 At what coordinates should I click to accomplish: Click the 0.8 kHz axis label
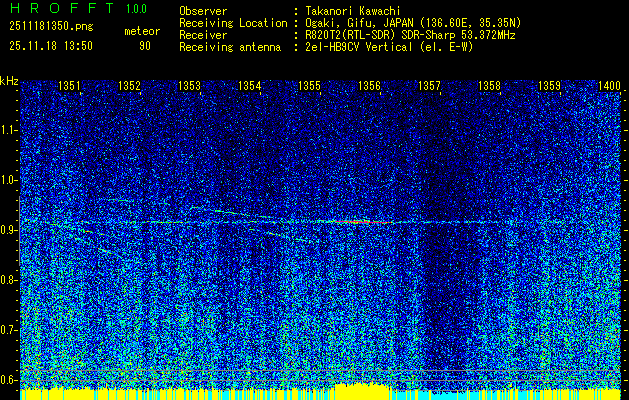coord(9,280)
